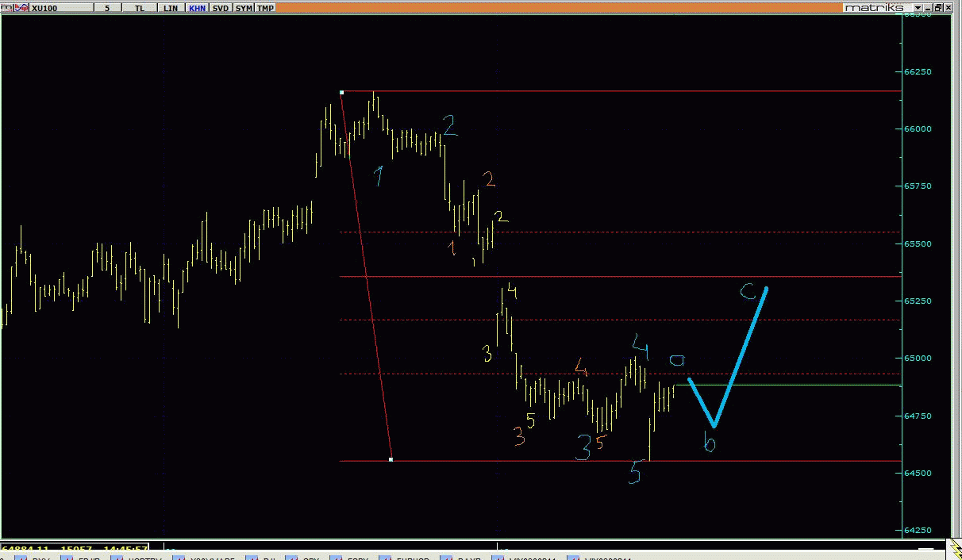
Task: Minimize the chart window
Action: (x=925, y=7)
